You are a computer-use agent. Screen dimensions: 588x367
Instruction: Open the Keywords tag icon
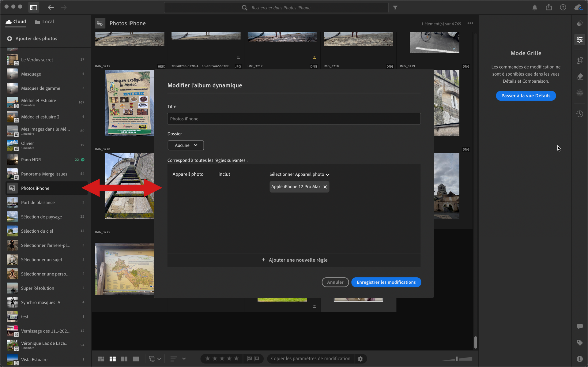(x=580, y=343)
